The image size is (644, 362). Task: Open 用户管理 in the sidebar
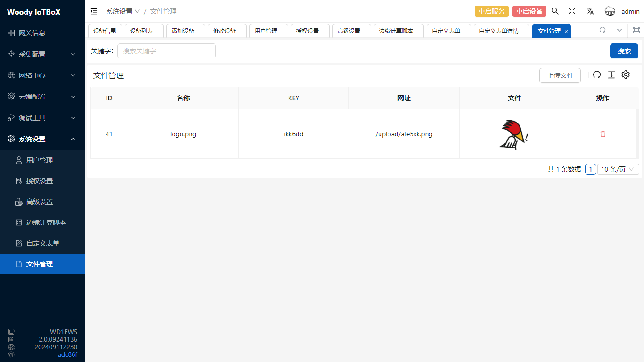[x=40, y=160]
